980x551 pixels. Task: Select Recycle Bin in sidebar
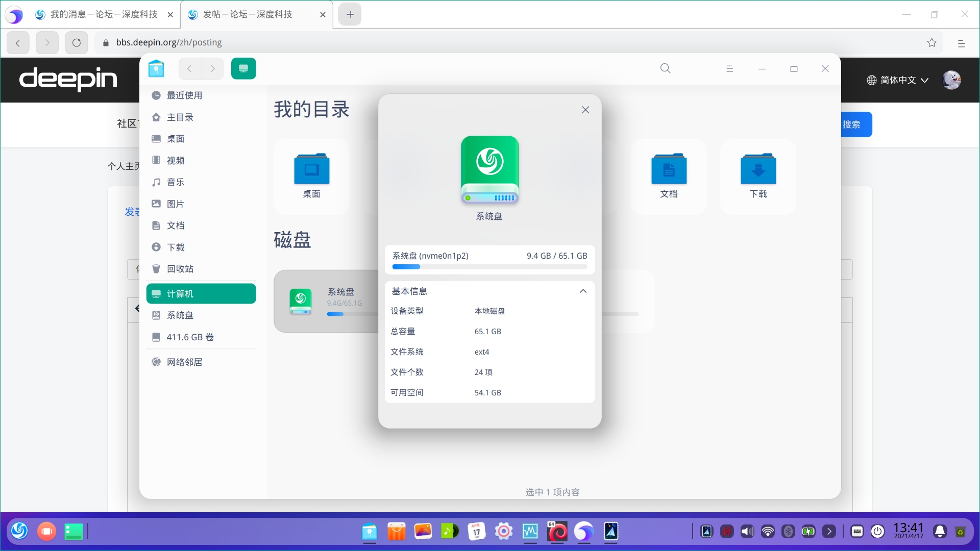[x=180, y=269]
